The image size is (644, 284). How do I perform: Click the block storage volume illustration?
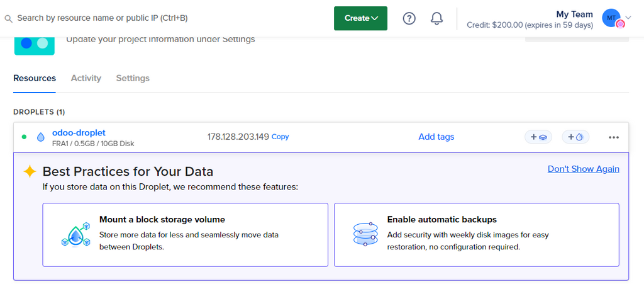pos(74,234)
